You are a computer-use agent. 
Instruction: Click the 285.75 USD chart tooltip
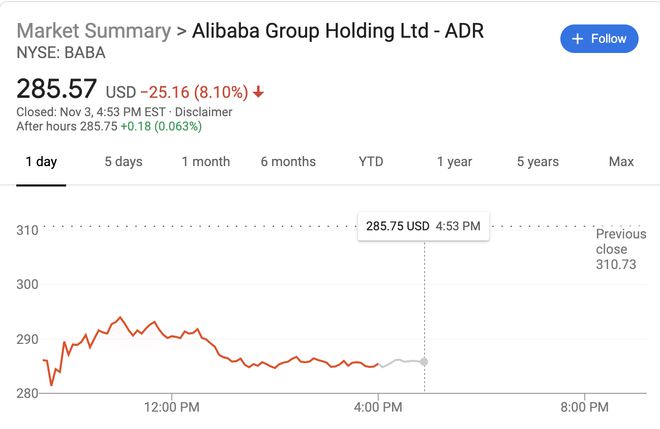[x=422, y=227]
